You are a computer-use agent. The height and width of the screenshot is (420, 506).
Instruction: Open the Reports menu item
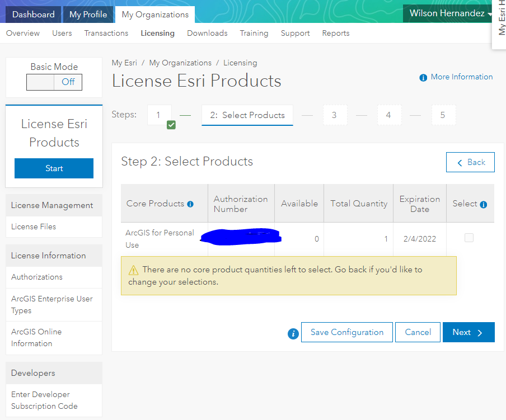click(336, 33)
